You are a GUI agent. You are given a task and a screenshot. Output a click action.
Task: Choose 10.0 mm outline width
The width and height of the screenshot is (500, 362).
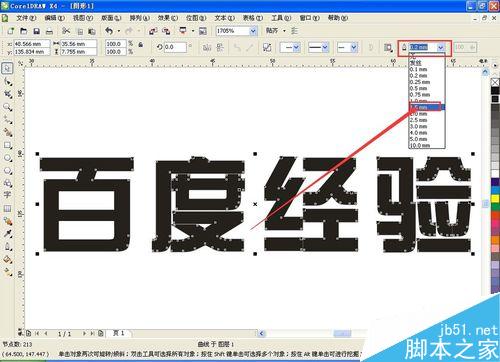[427, 145]
